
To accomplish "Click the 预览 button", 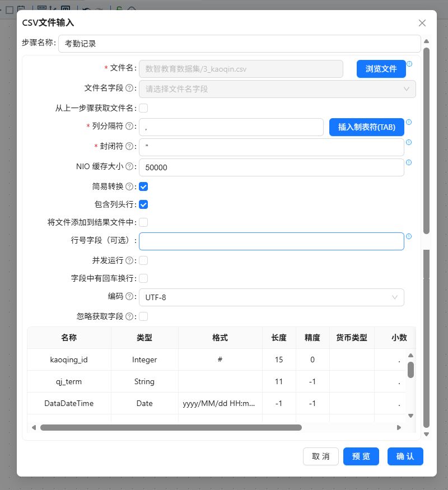I will coord(361,456).
